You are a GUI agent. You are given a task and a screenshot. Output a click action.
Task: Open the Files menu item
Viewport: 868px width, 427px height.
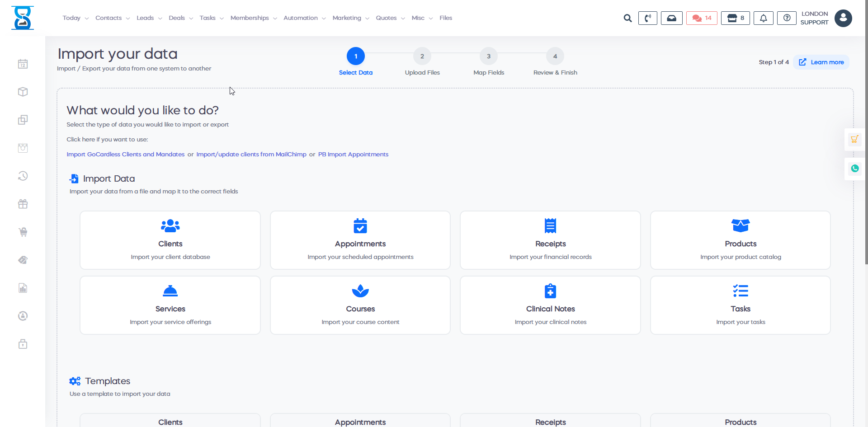tap(446, 18)
